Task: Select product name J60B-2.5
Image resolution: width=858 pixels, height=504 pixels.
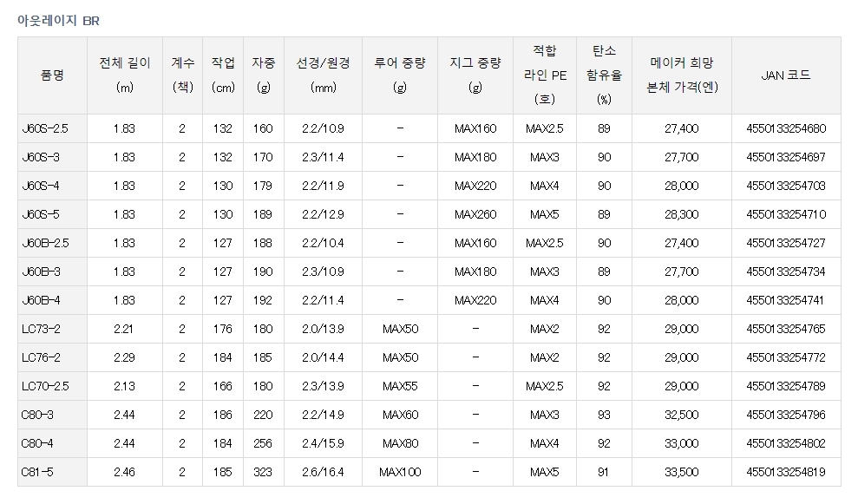Action: click(45, 243)
